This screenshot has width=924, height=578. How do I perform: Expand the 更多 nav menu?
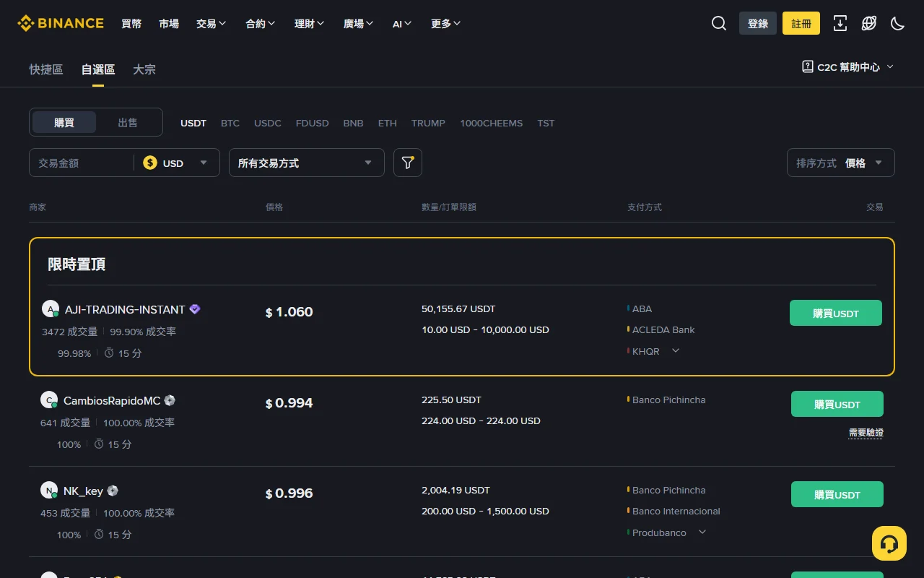pyautogui.click(x=445, y=23)
